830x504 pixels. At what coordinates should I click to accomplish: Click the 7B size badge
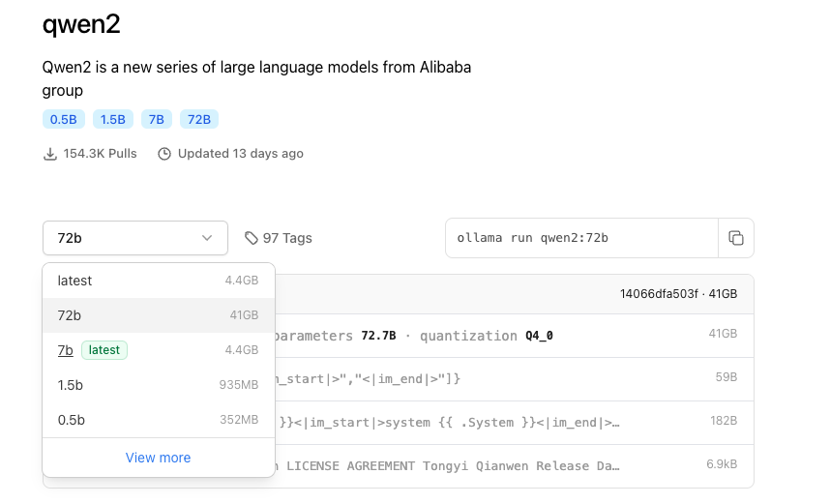(156, 120)
